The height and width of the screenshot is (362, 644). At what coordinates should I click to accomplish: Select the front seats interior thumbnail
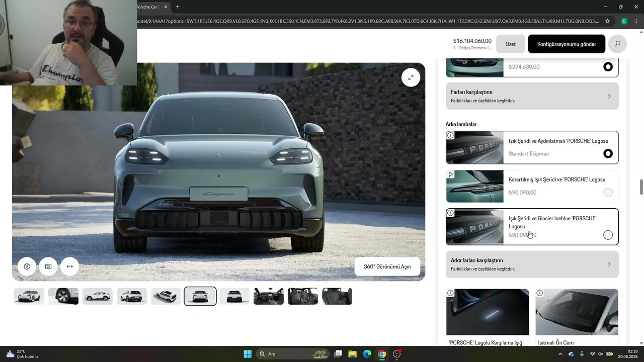303,296
